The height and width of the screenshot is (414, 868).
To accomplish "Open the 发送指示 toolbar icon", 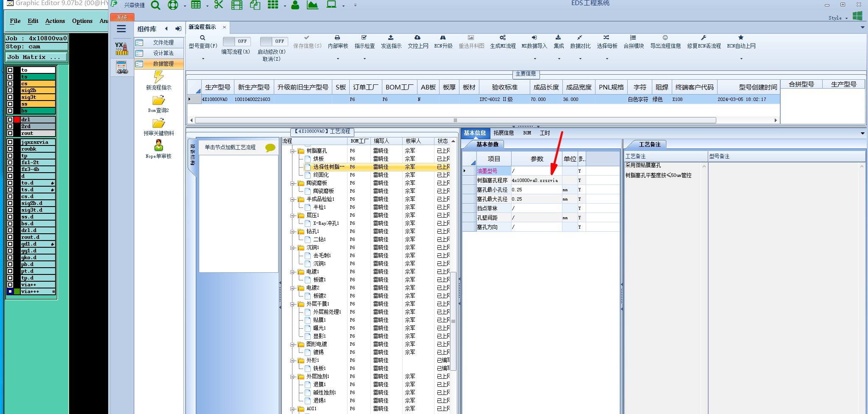I will (x=391, y=38).
